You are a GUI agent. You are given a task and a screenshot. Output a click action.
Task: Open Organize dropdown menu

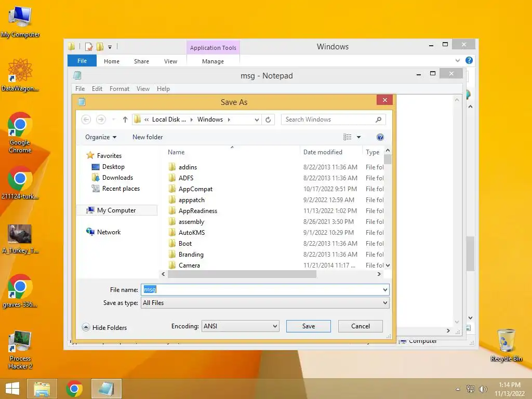tap(101, 137)
